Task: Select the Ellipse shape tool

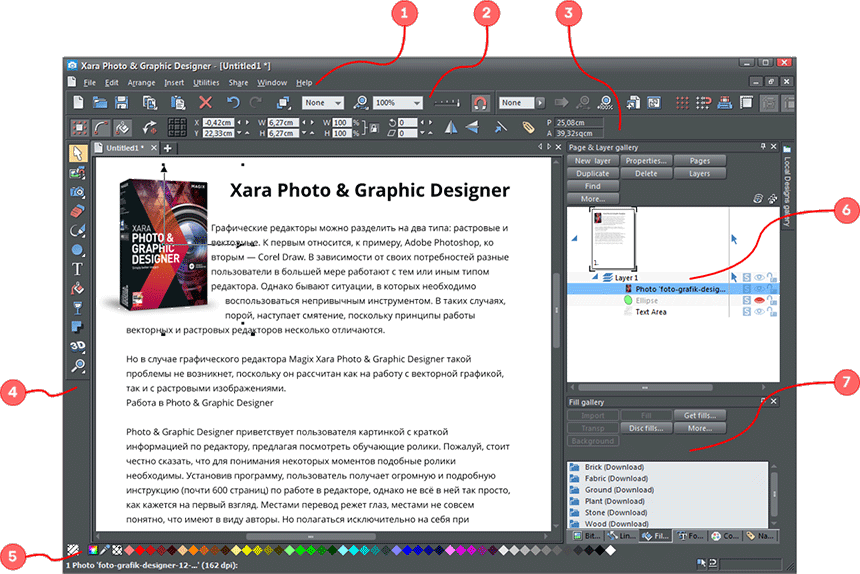Action: (x=77, y=250)
